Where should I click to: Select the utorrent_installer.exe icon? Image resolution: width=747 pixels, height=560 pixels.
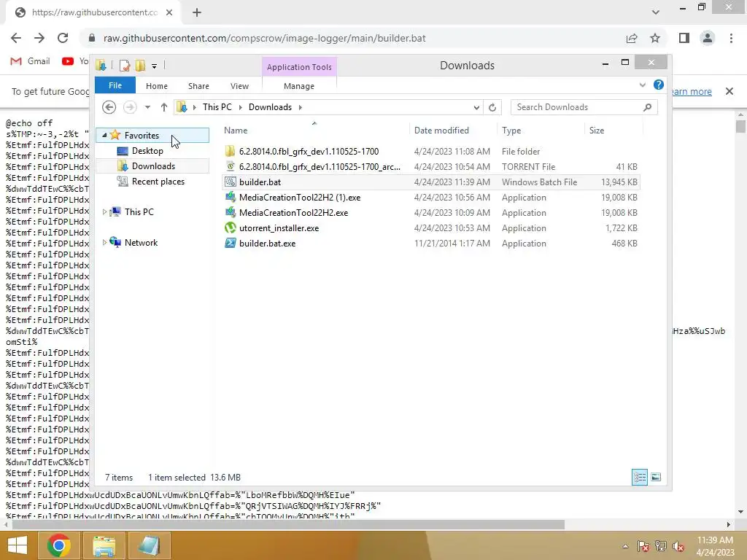coord(230,227)
